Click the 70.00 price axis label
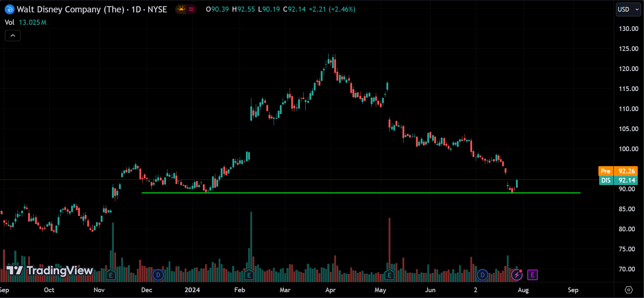 click(627, 269)
